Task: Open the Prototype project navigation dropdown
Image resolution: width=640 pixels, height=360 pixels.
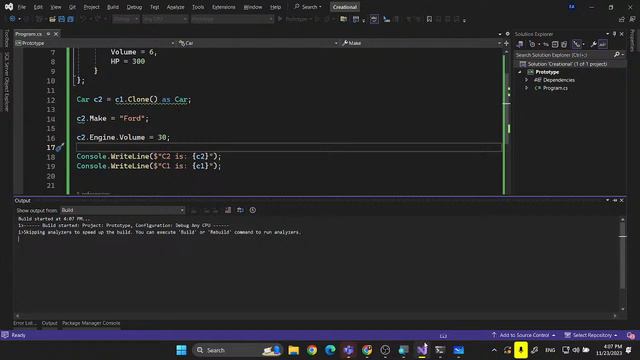Action: [95, 43]
